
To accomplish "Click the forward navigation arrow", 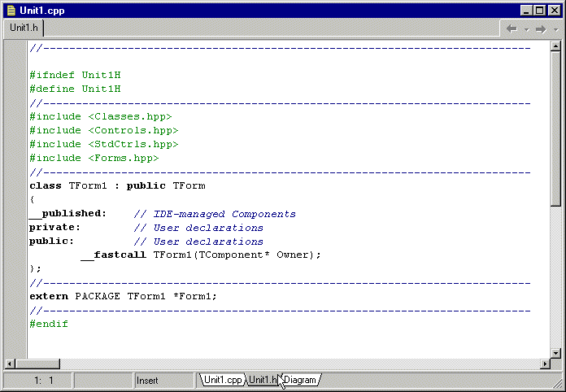I will point(540,28).
